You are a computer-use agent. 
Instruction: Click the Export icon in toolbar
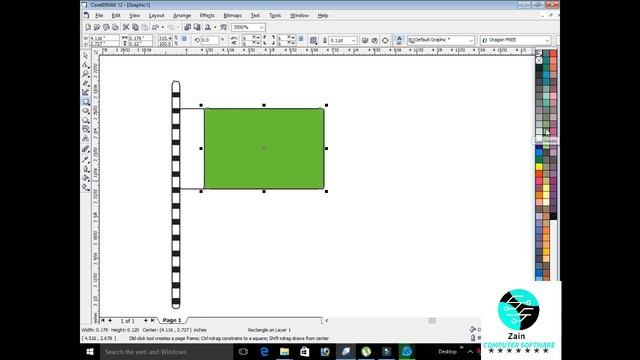click(197, 27)
